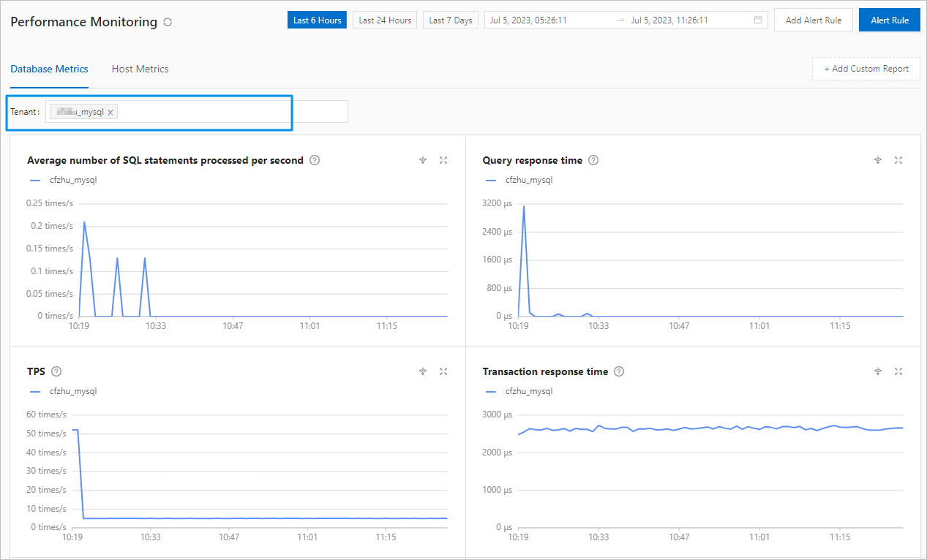
Task: Open help icon for Transaction response time
Action: [619, 371]
